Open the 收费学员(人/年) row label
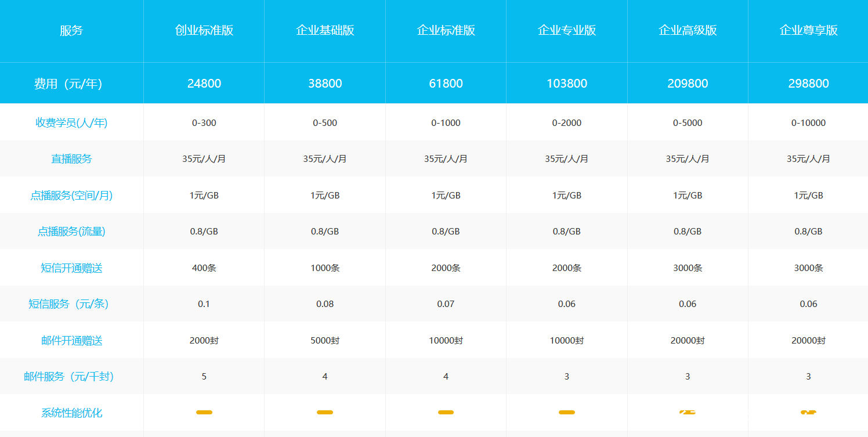Image resolution: width=868 pixels, height=437 pixels. [71, 122]
